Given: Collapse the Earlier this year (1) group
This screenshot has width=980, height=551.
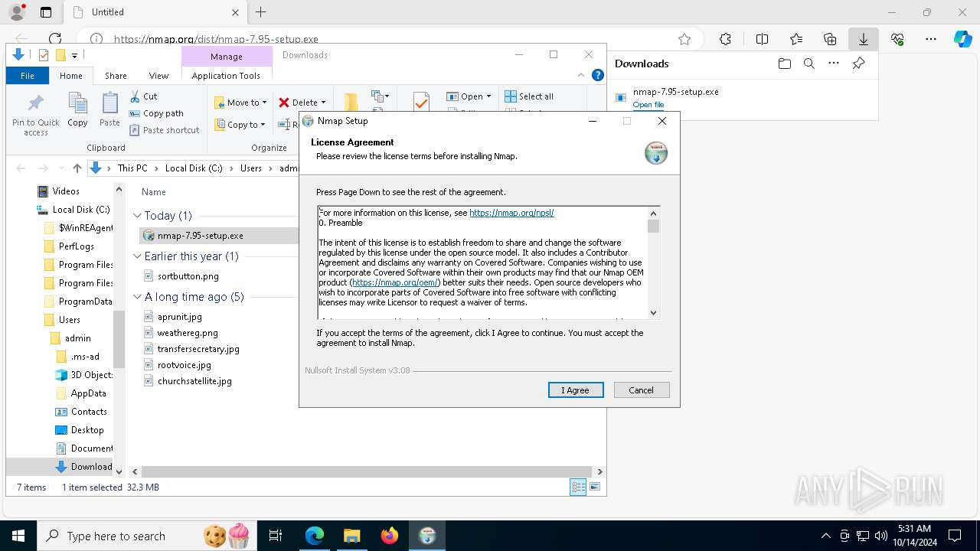Looking at the screenshot, I should point(138,256).
